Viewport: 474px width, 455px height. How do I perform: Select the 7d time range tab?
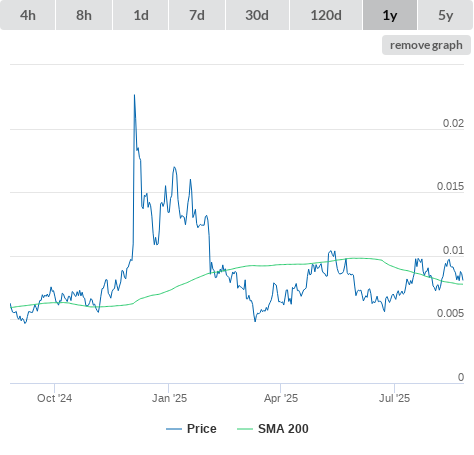pos(197,15)
